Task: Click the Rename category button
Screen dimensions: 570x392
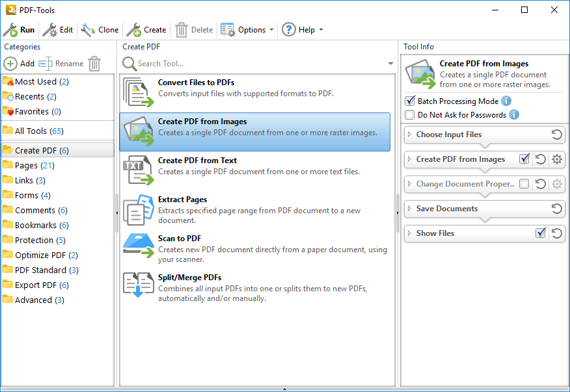Action: 61,64
